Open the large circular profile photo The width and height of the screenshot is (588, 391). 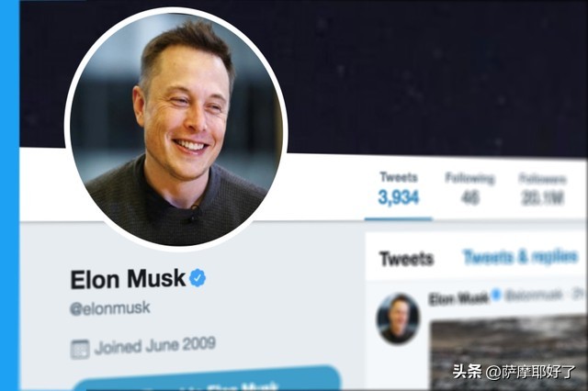pos(176,129)
